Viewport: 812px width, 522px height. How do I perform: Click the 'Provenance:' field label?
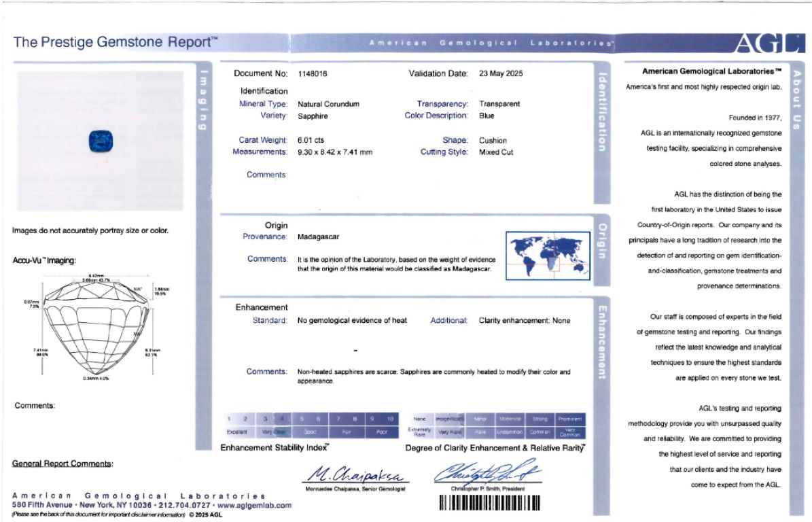[x=264, y=237]
